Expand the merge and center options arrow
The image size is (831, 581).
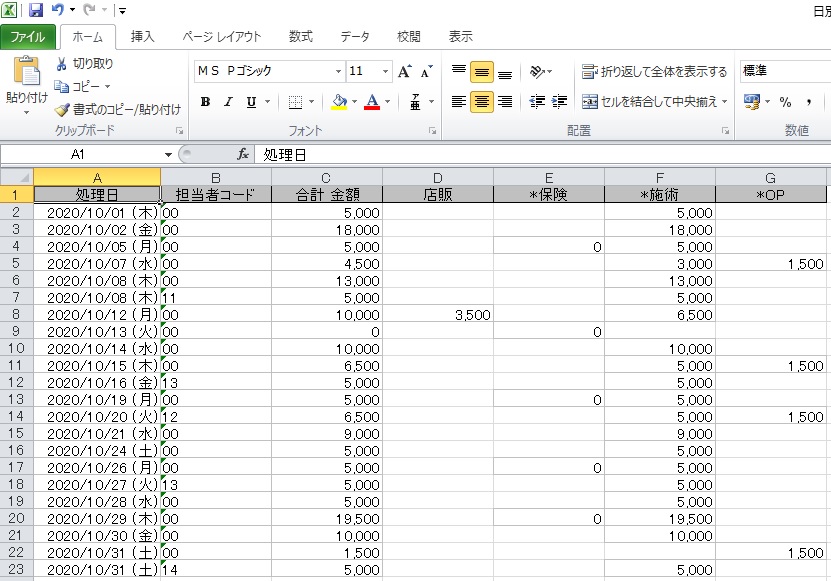(724, 102)
